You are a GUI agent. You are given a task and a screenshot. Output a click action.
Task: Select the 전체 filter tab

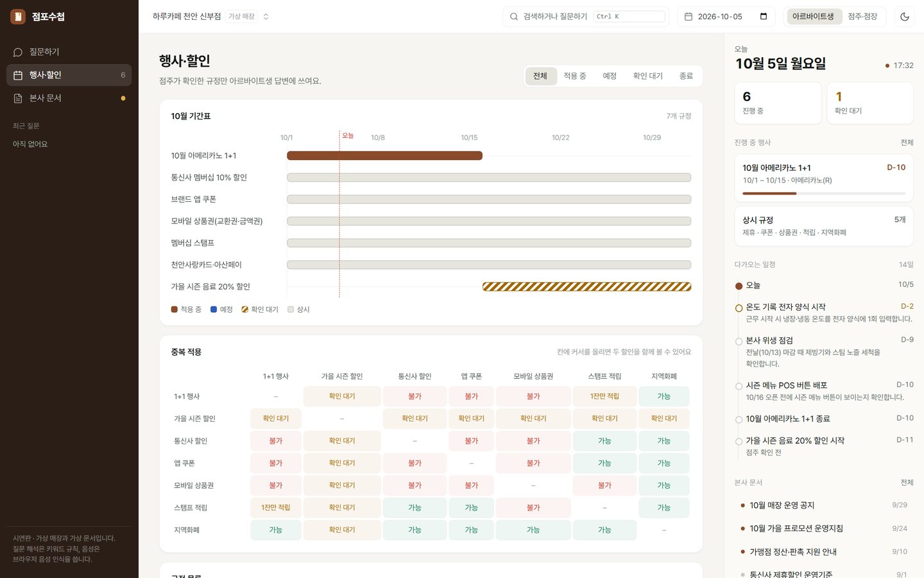click(540, 76)
